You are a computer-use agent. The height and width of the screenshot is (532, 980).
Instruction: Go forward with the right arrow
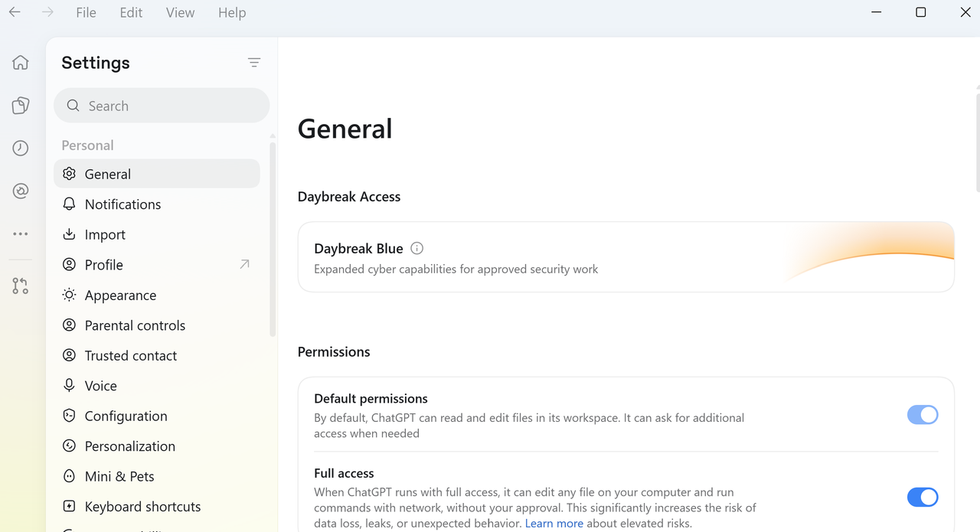point(47,12)
